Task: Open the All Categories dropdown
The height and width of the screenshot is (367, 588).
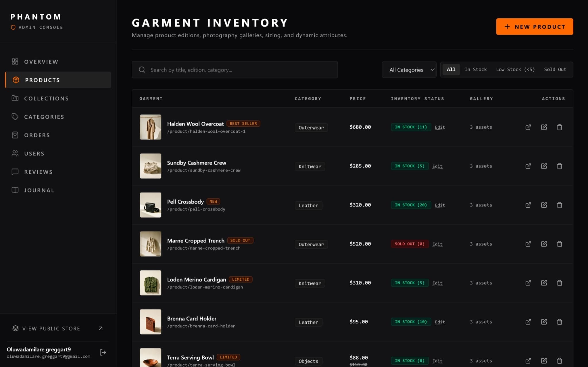Action: point(409,70)
